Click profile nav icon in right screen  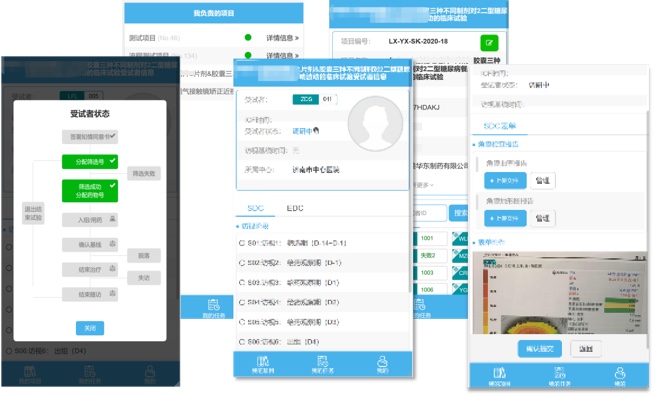click(x=620, y=376)
